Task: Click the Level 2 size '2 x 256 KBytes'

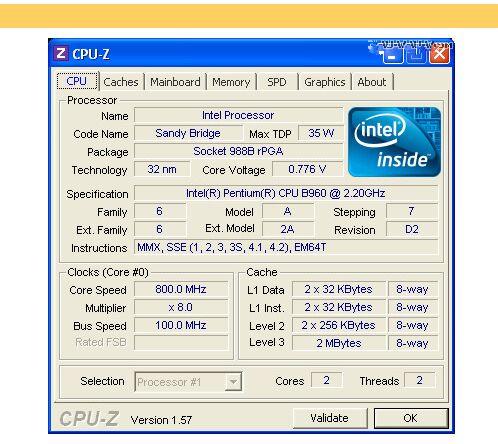Action: 339,325
